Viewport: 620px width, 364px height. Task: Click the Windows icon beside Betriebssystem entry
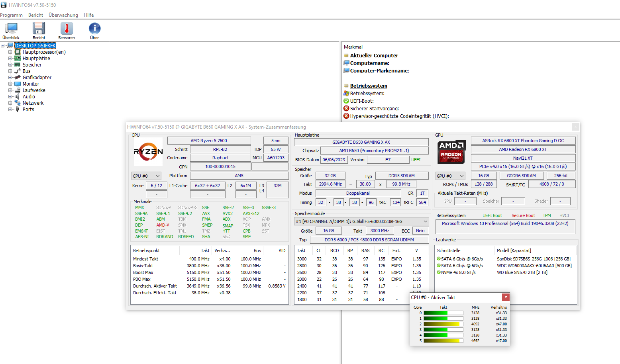(x=346, y=94)
